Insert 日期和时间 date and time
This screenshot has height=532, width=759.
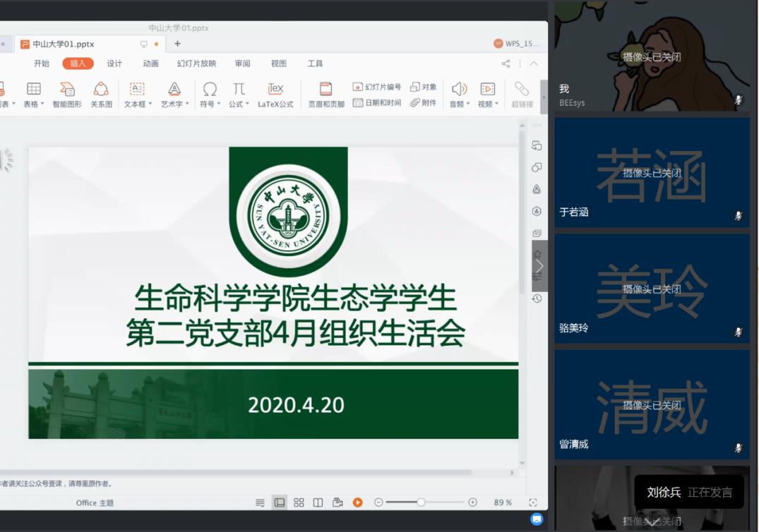(377, 103)
